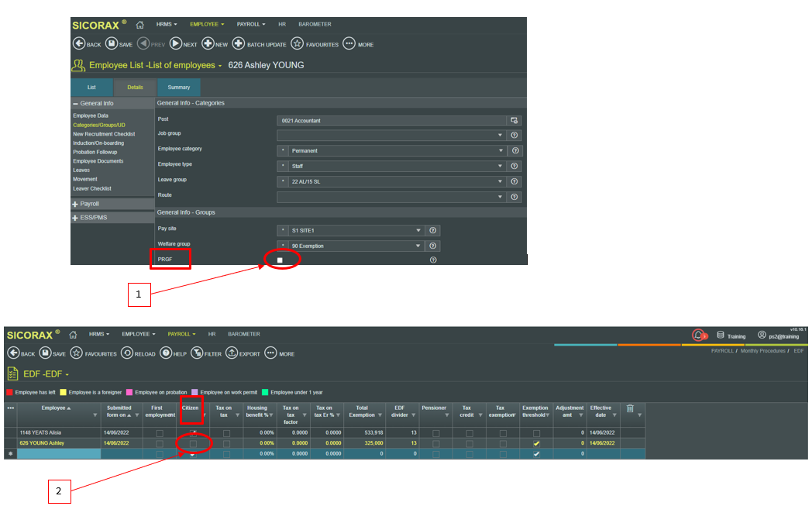This screenshot has height=506, width=812.
Task: Tick Citizen checkbox for 626 YOUNG Ashley
Action: tap(193, 443)
